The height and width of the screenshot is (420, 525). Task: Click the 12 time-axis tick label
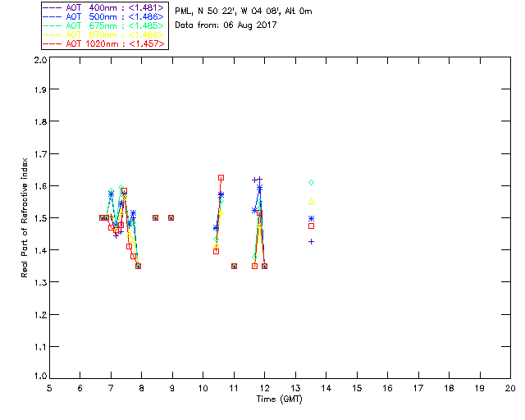[x=264, y=388]
